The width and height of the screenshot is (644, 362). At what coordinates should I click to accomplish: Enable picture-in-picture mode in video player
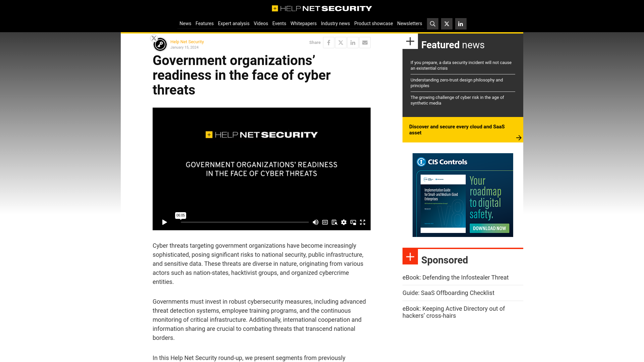pos(353,222)
